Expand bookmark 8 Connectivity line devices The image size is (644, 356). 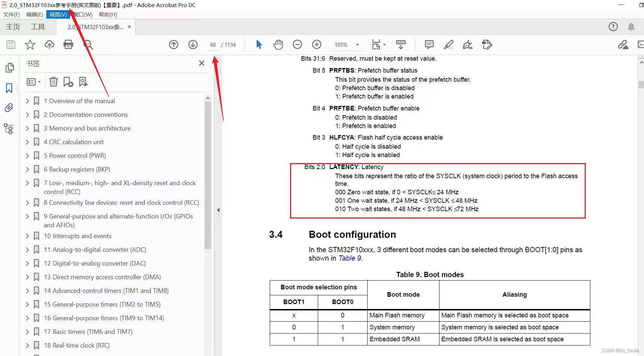[x=27, y=203]
